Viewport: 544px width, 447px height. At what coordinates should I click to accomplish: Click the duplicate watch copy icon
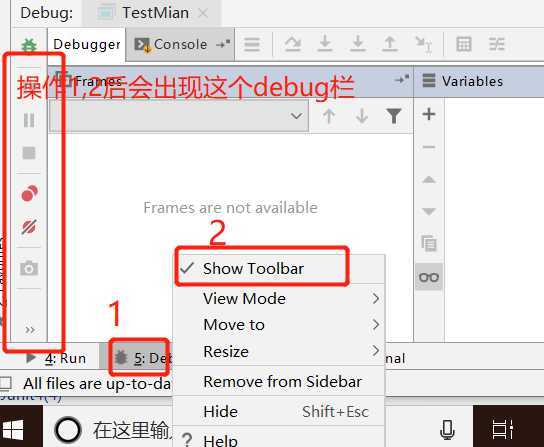429,243
